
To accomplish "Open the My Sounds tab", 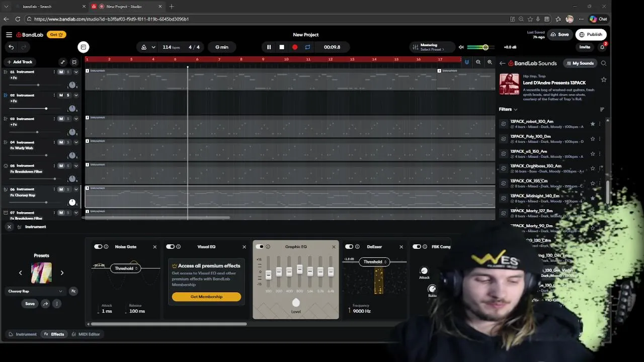I will click(580, 63).
